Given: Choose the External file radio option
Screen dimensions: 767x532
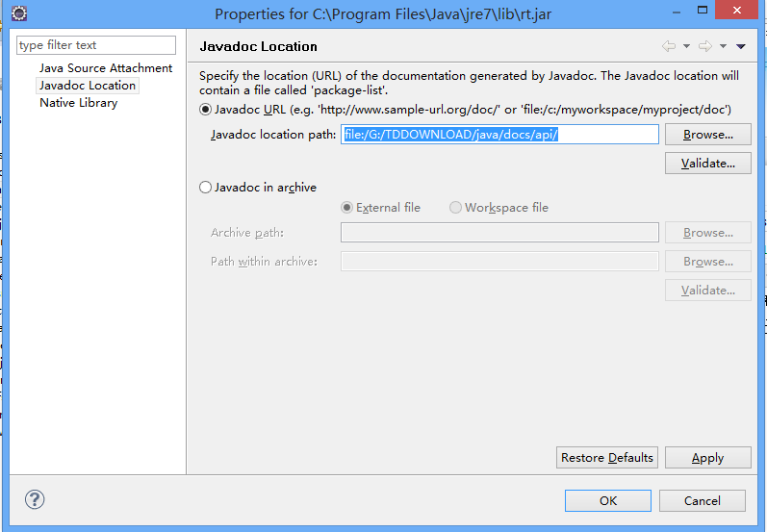Looking at the screenshot, I should [346, 208].
